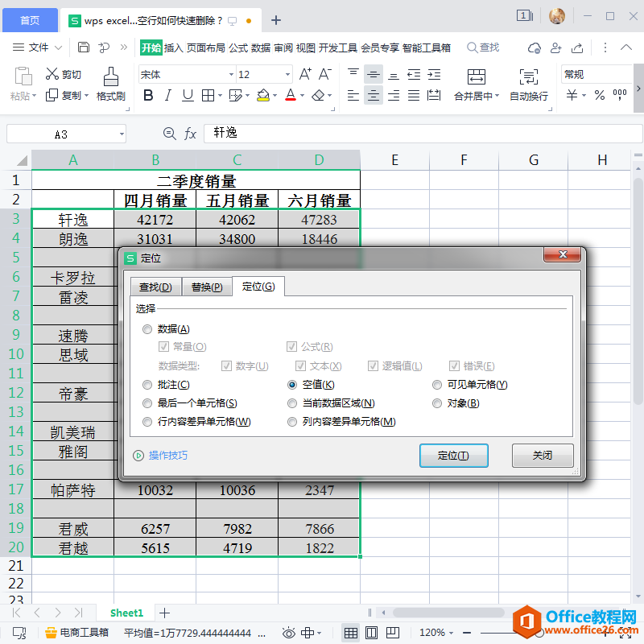Click the formula bar input field
Screen dimensions: 644x644
[x=423, y=134]
